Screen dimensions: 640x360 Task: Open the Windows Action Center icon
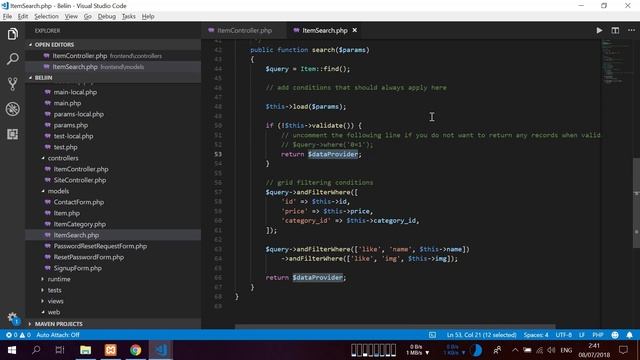(623, 350)
